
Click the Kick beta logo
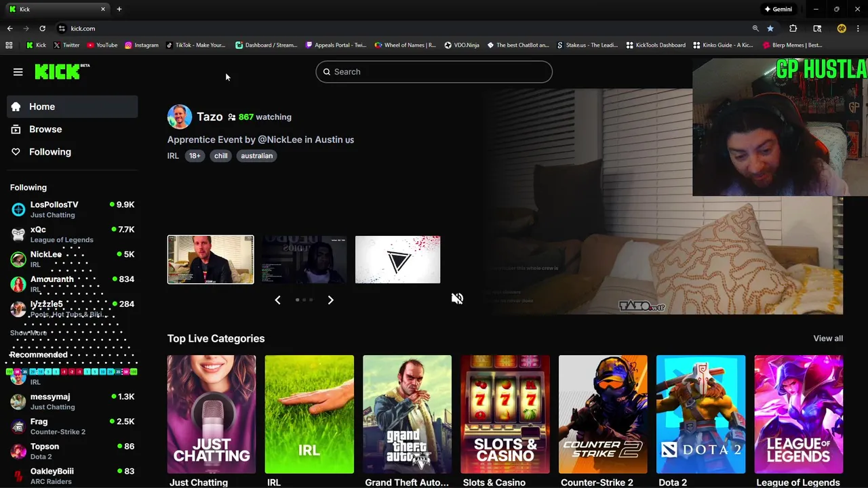[x=62, y=71]
